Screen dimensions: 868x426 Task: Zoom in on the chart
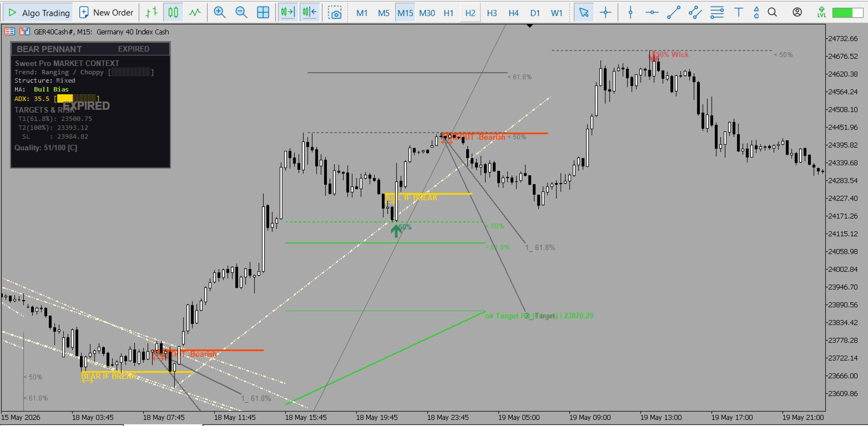coord(220,12)
